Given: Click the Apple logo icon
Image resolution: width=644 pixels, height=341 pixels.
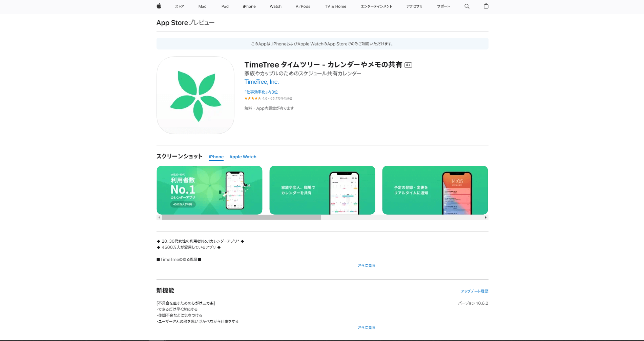Looking at the screenshot, I should tap(159, 6).
